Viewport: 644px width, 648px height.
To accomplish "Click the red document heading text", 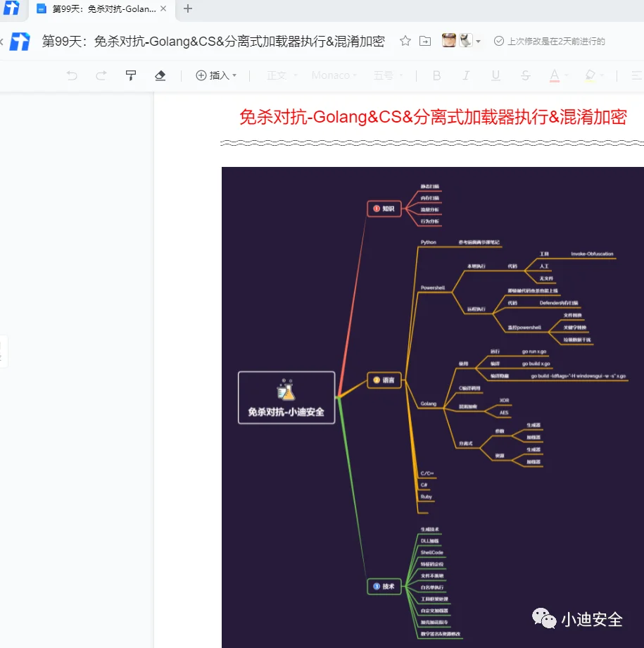I will [x=433, y=117].
